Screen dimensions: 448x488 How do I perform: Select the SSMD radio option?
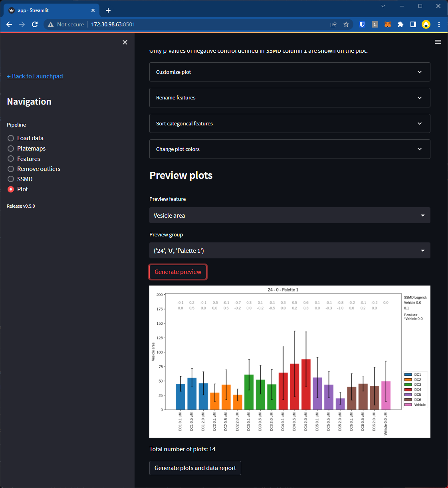click(x=20, y=179)
